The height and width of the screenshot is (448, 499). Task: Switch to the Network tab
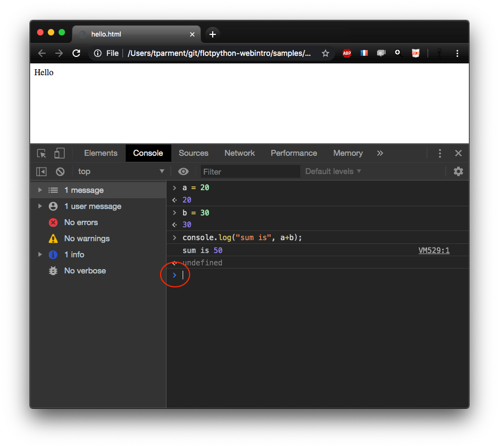coord(240,153)
